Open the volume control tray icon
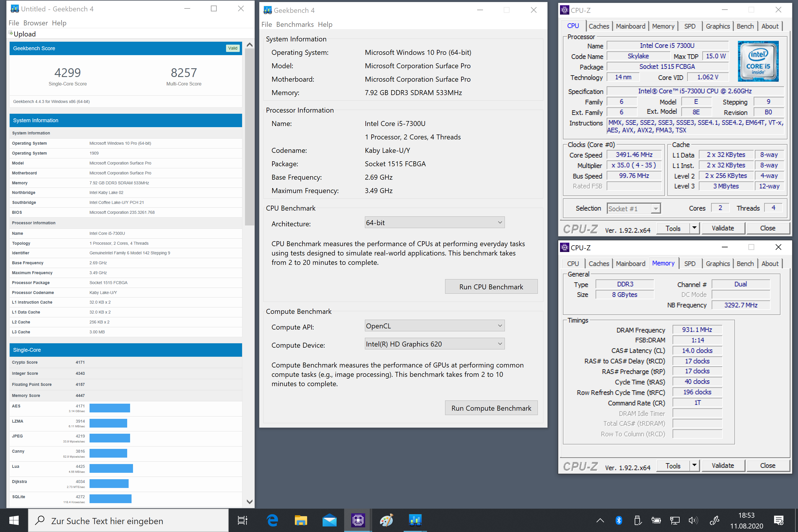 point(693,520)
